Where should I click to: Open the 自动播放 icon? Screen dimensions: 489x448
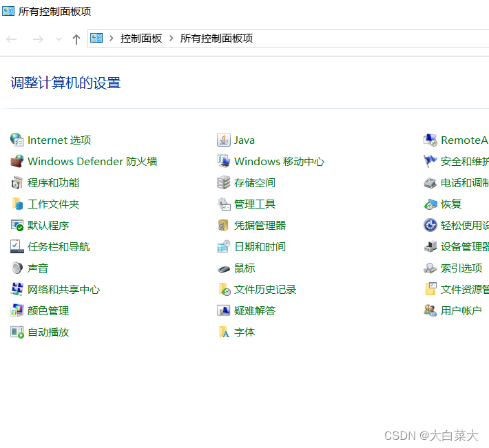(17, 332)
